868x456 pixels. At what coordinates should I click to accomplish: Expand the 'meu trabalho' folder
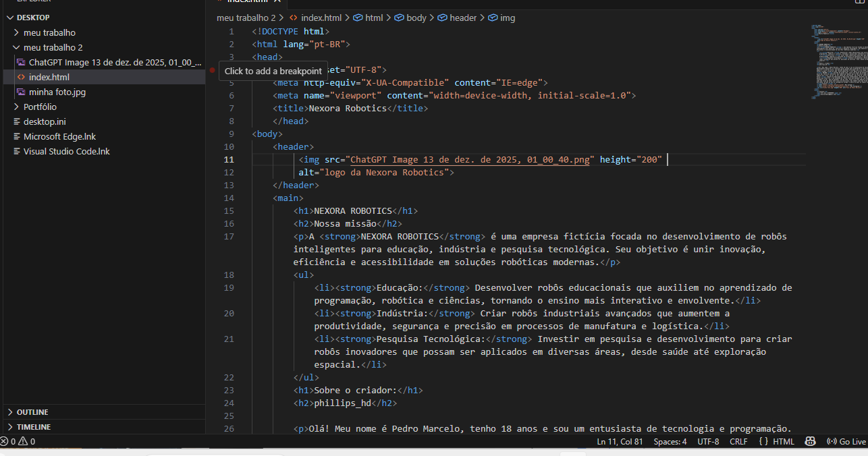(x=49, y=32)
